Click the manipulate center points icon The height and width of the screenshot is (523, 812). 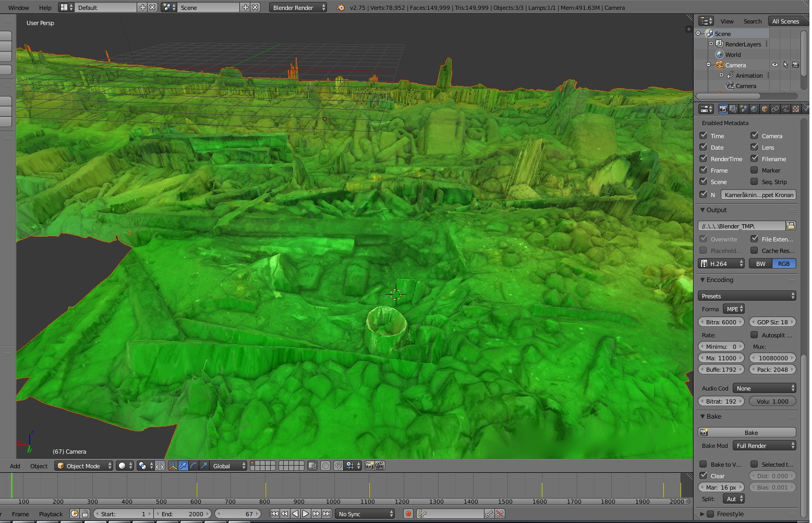point(160,466)
